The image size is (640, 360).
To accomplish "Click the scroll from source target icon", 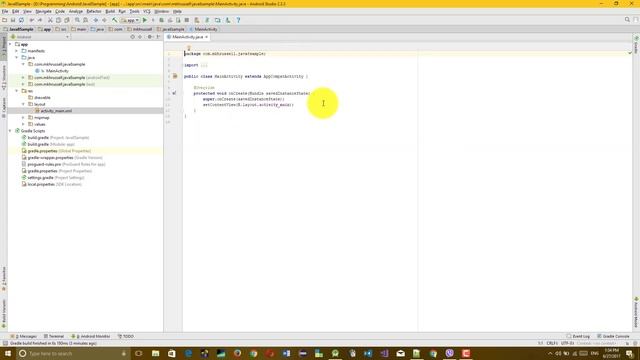I will click(x=132, y=37).
